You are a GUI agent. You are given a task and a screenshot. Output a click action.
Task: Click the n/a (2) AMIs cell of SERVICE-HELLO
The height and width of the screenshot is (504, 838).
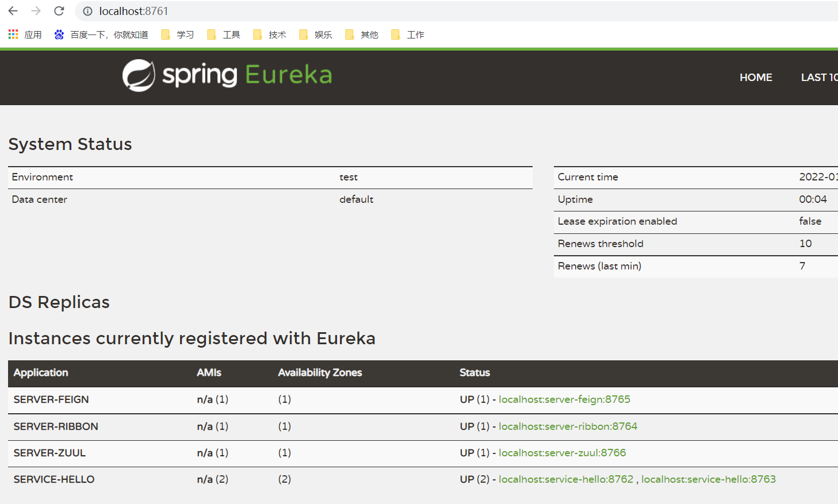coord(212,479)
